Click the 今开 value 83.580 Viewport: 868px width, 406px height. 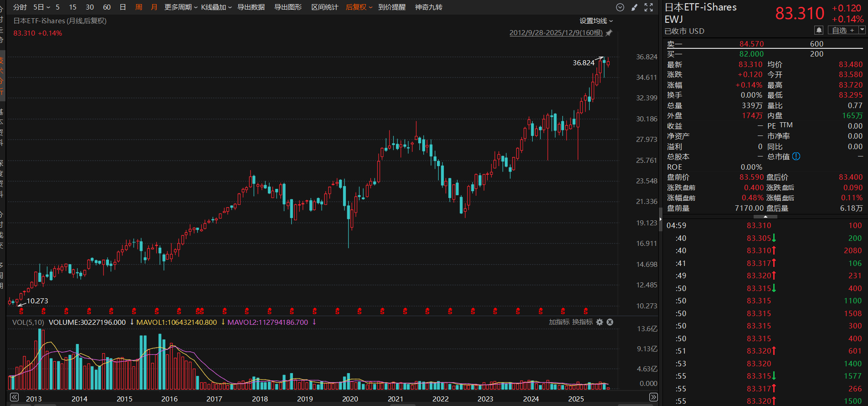[851, 75]
